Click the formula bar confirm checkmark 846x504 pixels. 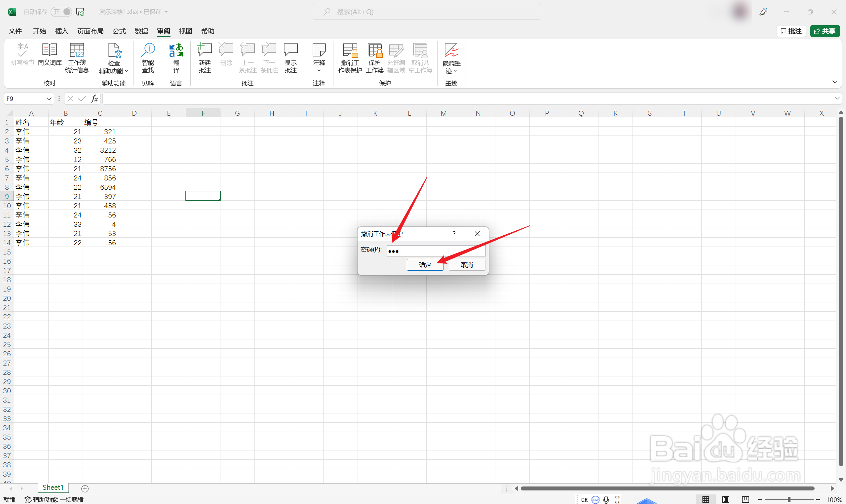click(x=82, y=98)
